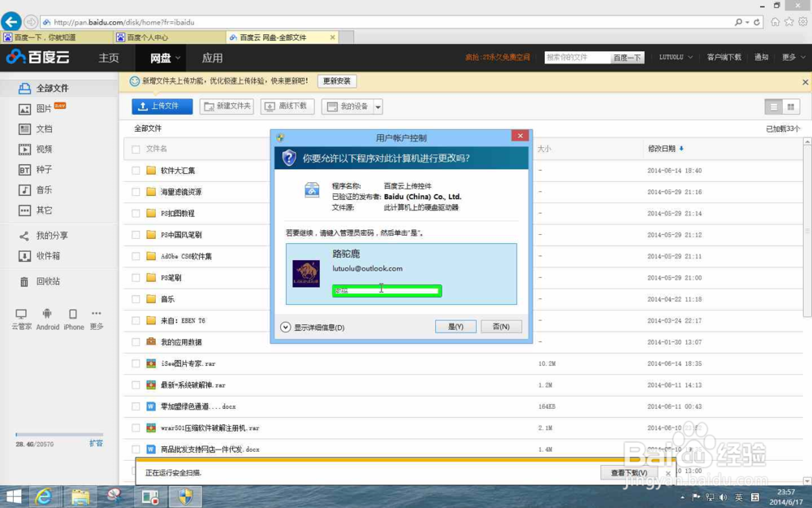The image size is (812, 508).
Task: Open the 应用 navigation tab
Action: [212, 58]
